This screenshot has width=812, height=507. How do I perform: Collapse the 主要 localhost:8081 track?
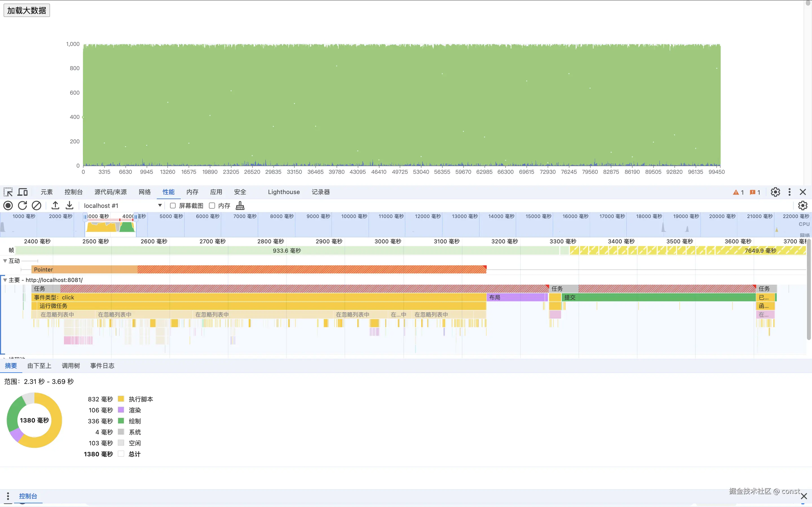(5, 280)
